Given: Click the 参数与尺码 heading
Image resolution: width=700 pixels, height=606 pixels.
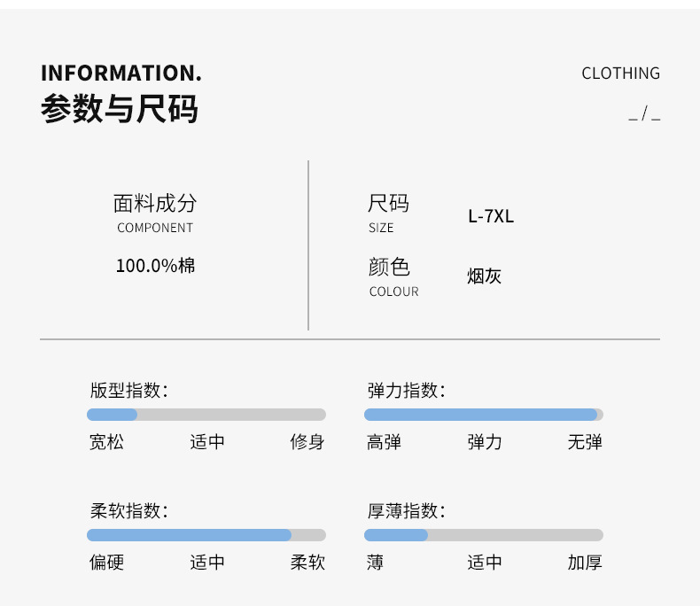Looking at the screenshot, I should 120,110.
